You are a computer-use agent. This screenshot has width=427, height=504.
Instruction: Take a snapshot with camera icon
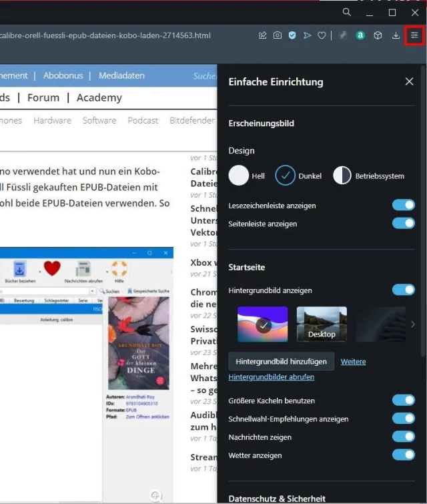click(x=278, y=35)
